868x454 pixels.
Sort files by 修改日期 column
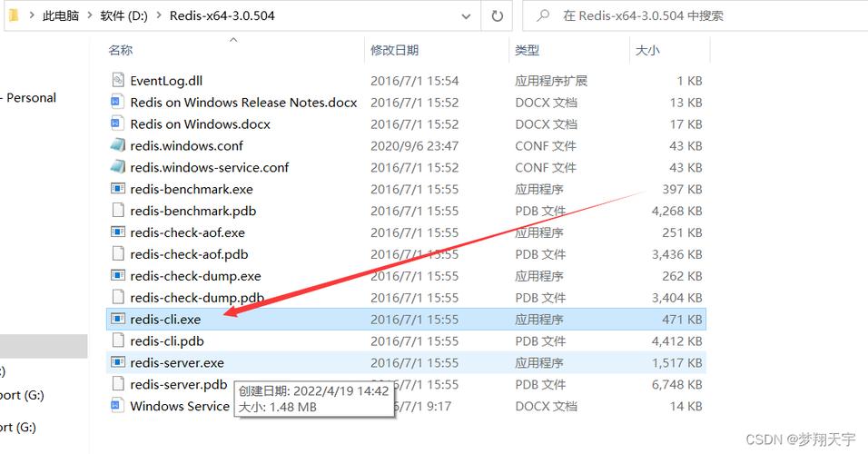tap(395, 50)
